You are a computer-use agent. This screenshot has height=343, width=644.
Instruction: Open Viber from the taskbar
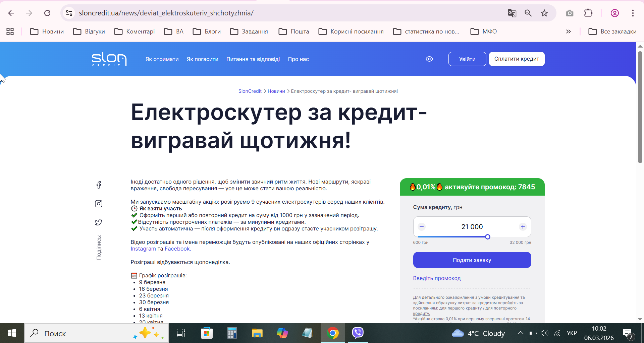[x=358, y=333]
